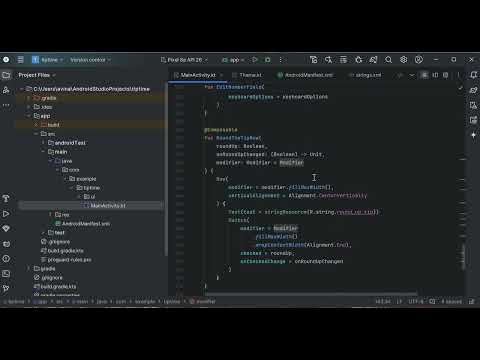The image size is (480, 360).
Task: Open Gemini sparkle assistant
Action: click(473, 135)
